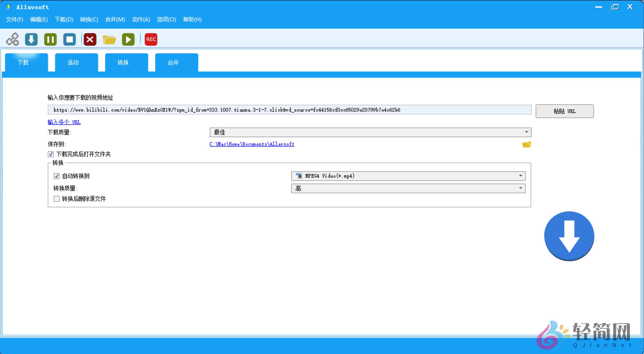Select the add download link icon
Screen dimensions: 644x354
point(12,39)
